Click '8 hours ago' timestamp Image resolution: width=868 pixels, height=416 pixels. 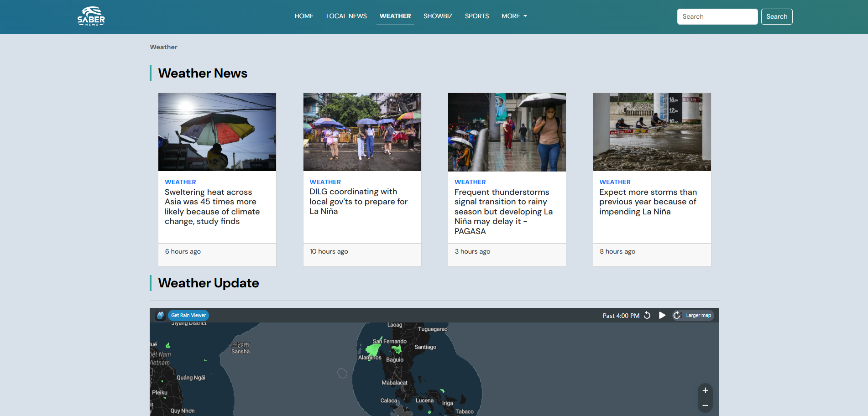coord(617,251)
